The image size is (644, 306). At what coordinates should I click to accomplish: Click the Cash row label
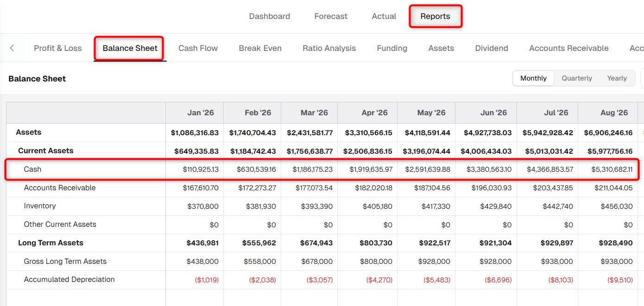coord(32,169)
